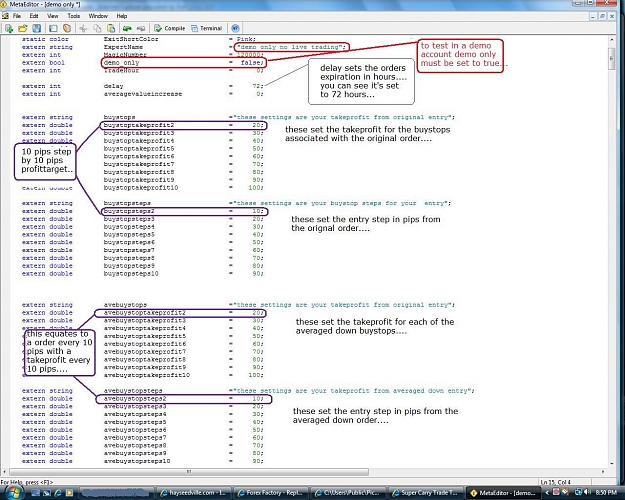Click the avebuystoptakeprofit2 variable
Image resolution: width=625 pixels, height=500 pixels.
tap(145, 313)
